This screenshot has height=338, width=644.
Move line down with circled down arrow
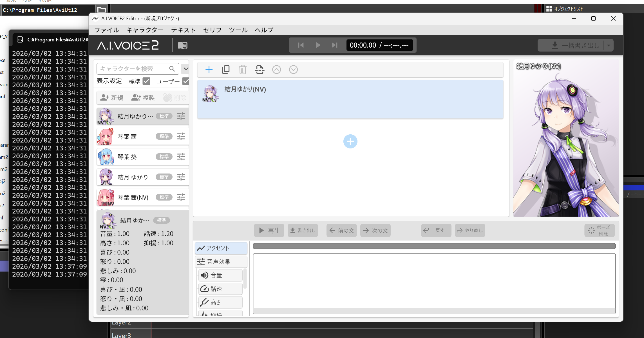(293, 70)
